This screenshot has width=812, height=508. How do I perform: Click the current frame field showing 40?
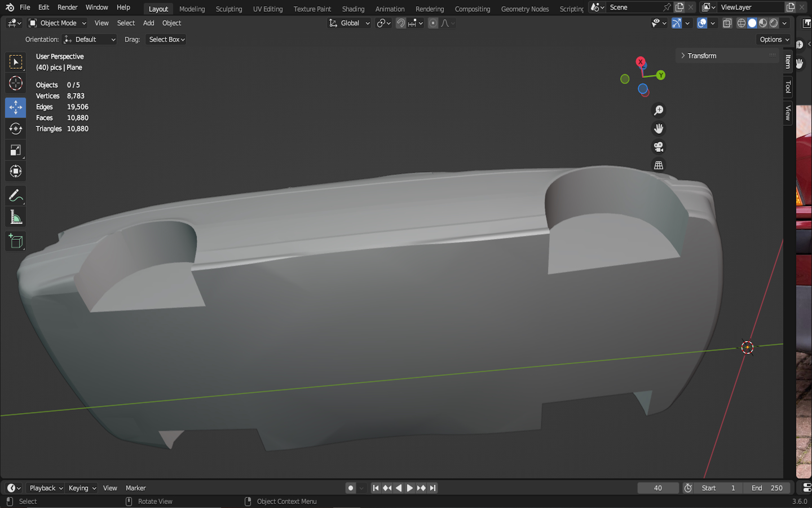point(658,488)
